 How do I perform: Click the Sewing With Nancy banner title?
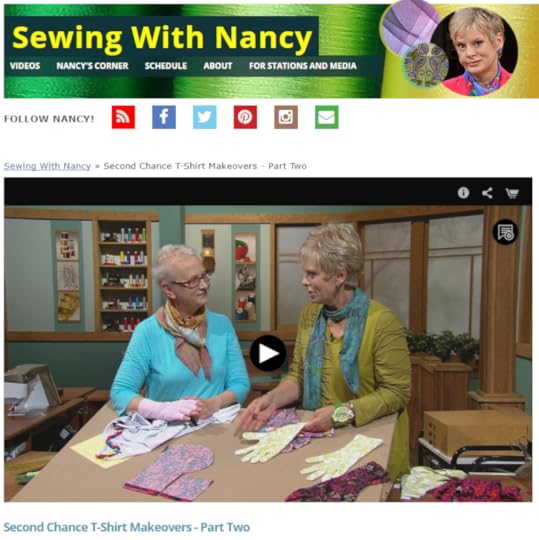(x=162, y=37)
